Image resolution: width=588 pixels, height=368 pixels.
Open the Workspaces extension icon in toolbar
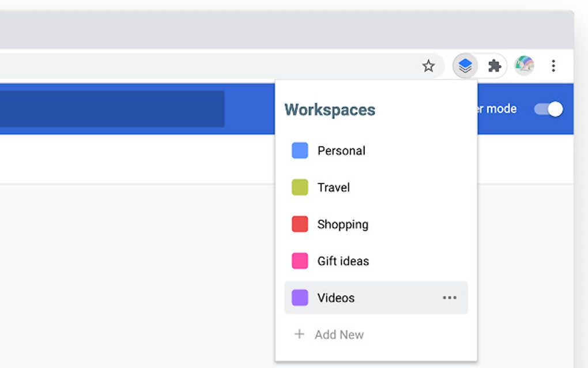pos(465,65)
